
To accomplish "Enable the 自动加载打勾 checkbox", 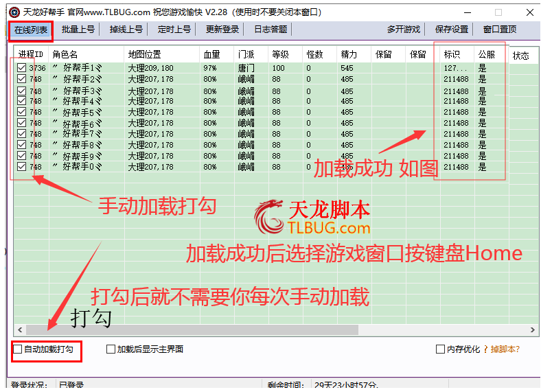I will [x=18, y=349].
